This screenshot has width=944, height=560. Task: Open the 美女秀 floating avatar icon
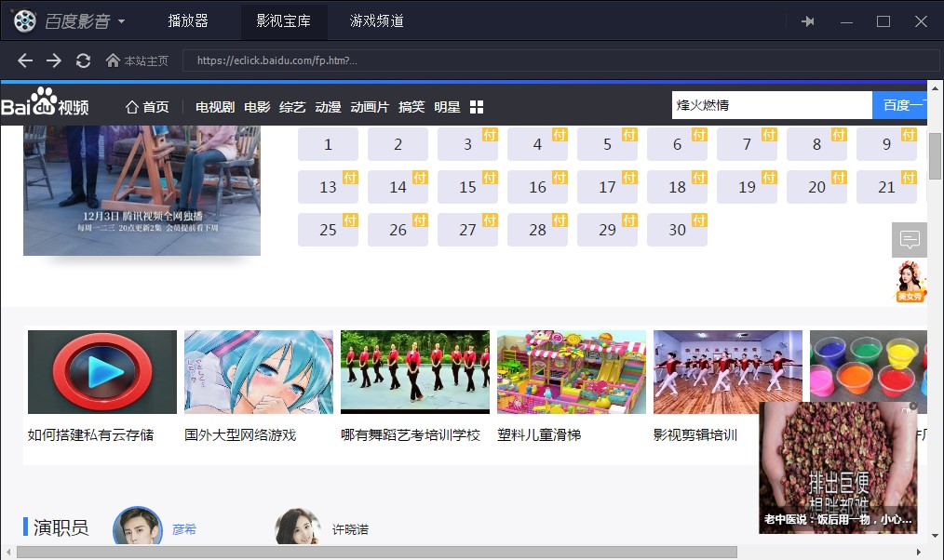point(910,281)
